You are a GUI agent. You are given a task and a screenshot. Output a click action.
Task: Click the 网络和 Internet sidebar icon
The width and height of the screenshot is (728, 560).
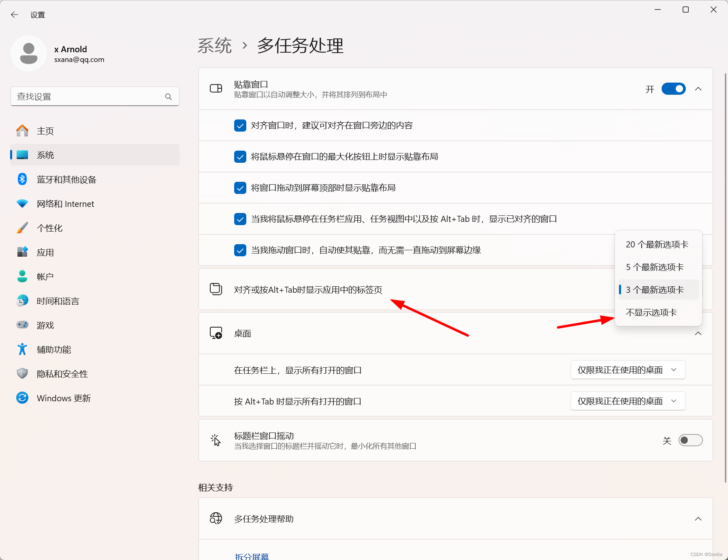(x=22, y=203)
